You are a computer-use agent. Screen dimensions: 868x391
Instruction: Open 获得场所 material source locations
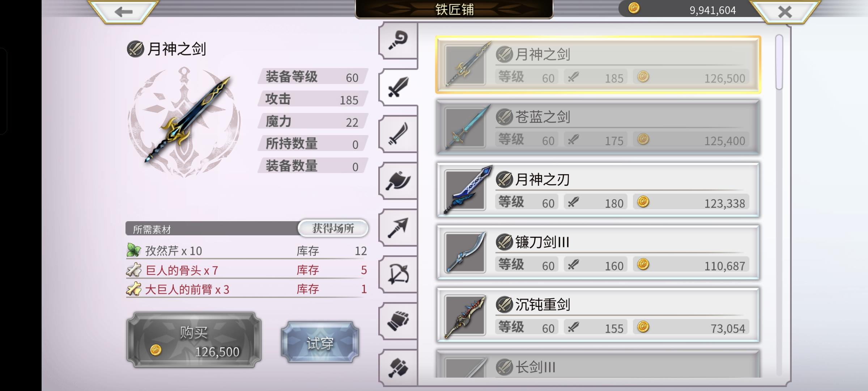coord(333,228)
